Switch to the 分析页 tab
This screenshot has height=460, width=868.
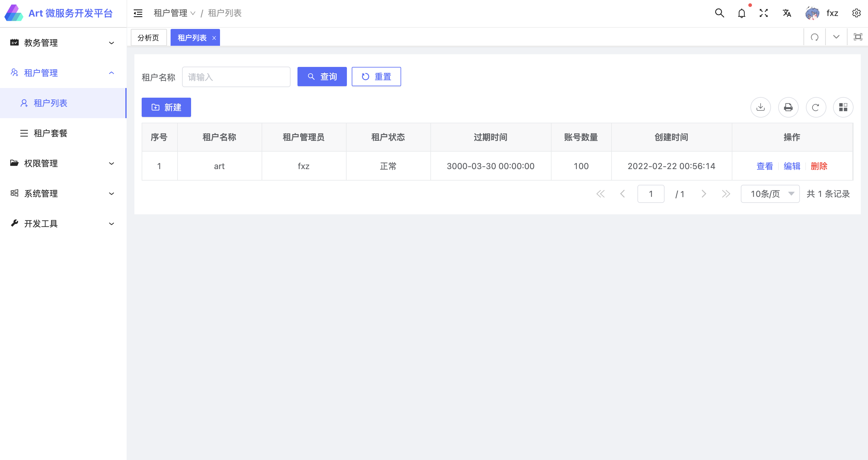pos(148,37)
